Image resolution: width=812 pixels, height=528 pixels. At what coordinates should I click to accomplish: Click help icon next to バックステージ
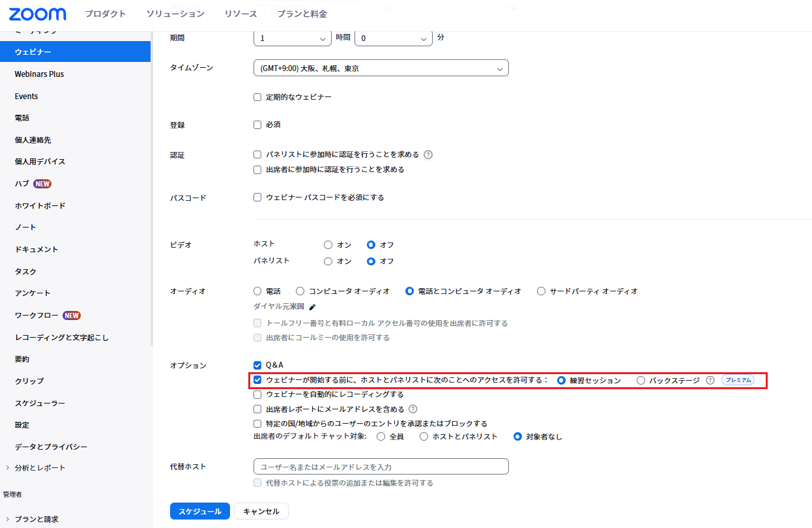710,381
